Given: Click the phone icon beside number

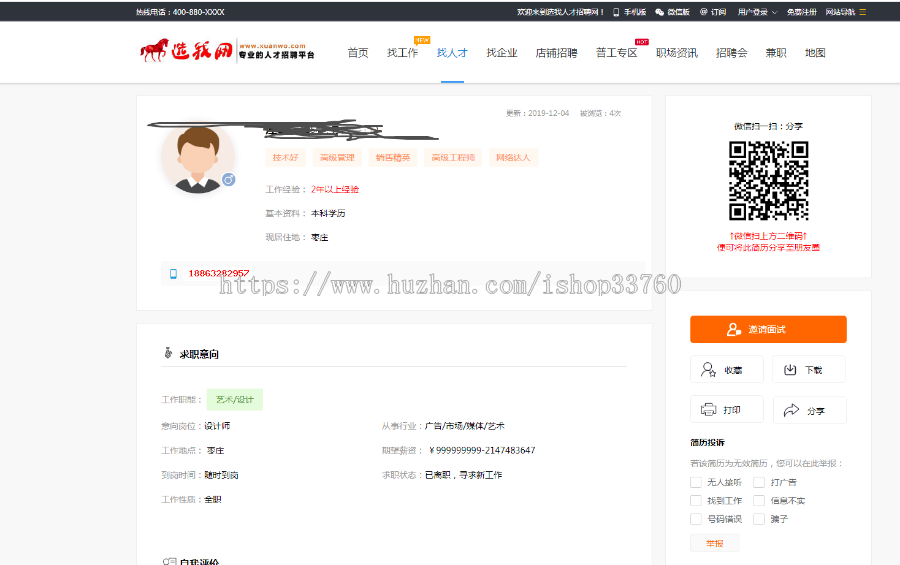Looking at the screenshot, I should [173, 274].
